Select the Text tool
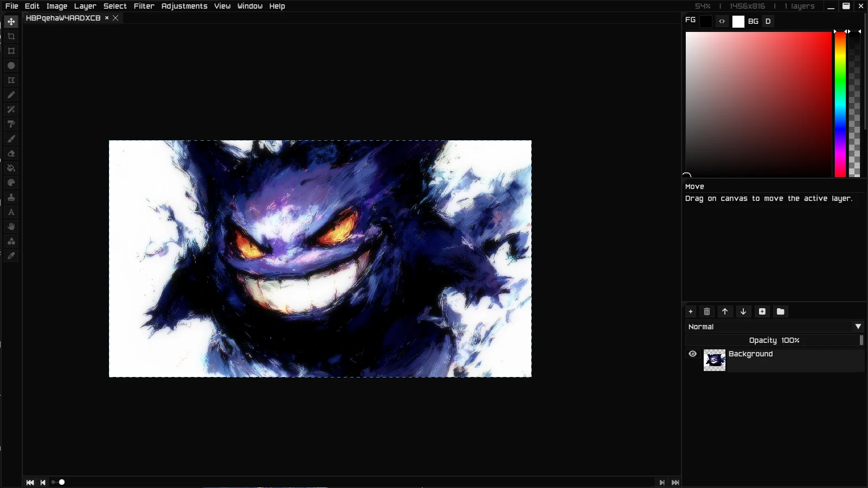Viewport: 868px width, 488px height. click(x=11, y=212)
